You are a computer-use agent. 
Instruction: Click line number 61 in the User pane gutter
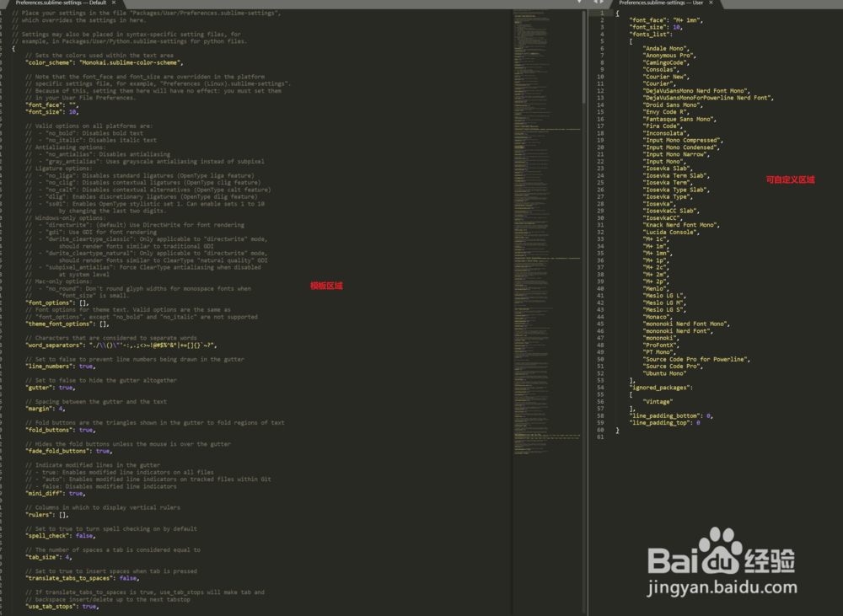600,437
